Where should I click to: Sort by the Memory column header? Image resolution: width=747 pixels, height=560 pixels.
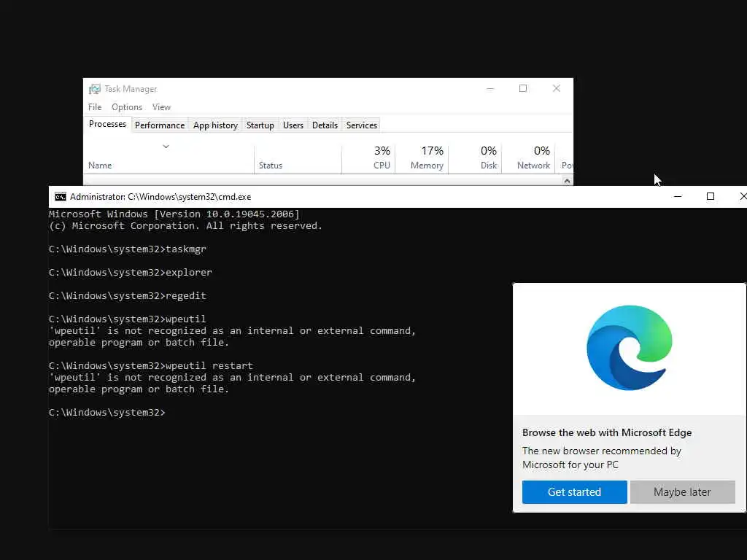(422, 160)
